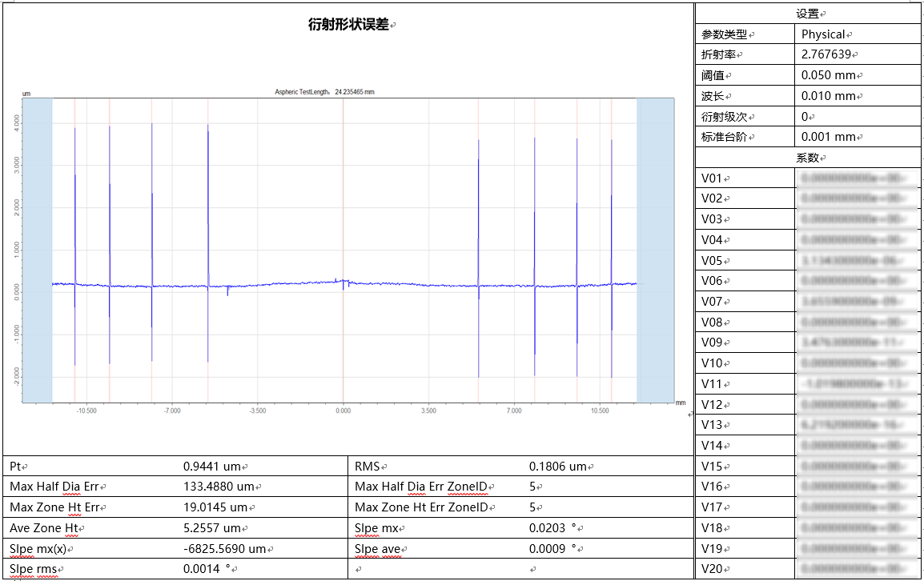Click the 系数 section header
This screenshot has width=924, height=581.
[x=810, y=158]
